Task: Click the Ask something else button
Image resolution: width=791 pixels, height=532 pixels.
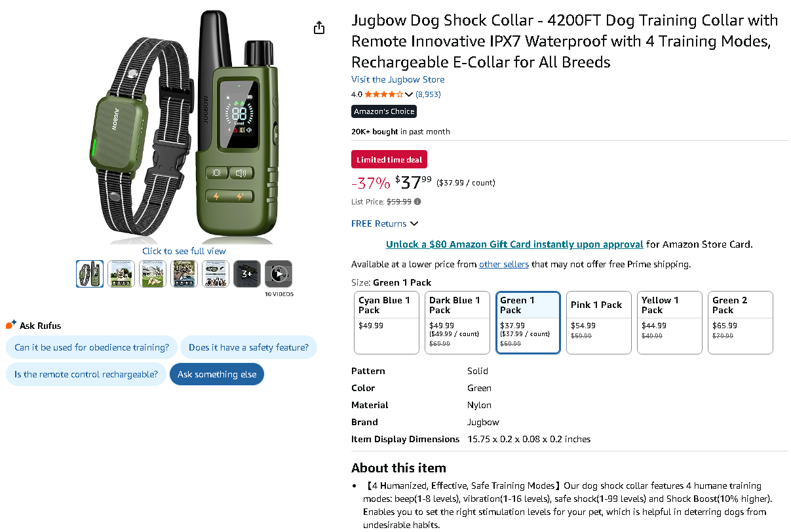Action: tap(217, 374)
